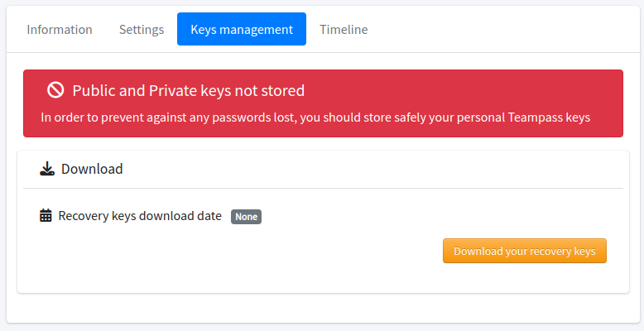Select the Keys management tab
The image size is (644, 331).
tap(242, 29)
